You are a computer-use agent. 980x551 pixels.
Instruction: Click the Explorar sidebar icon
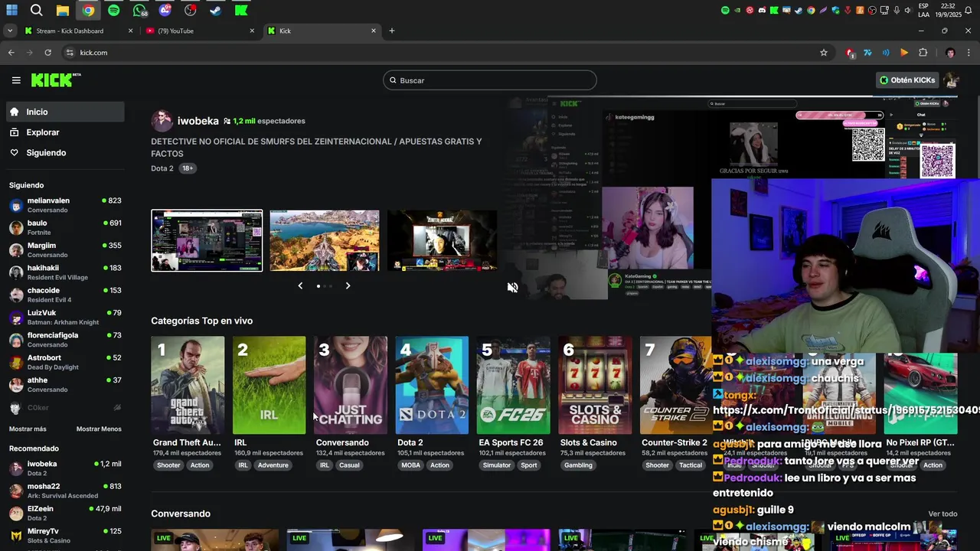click(14, 132)
